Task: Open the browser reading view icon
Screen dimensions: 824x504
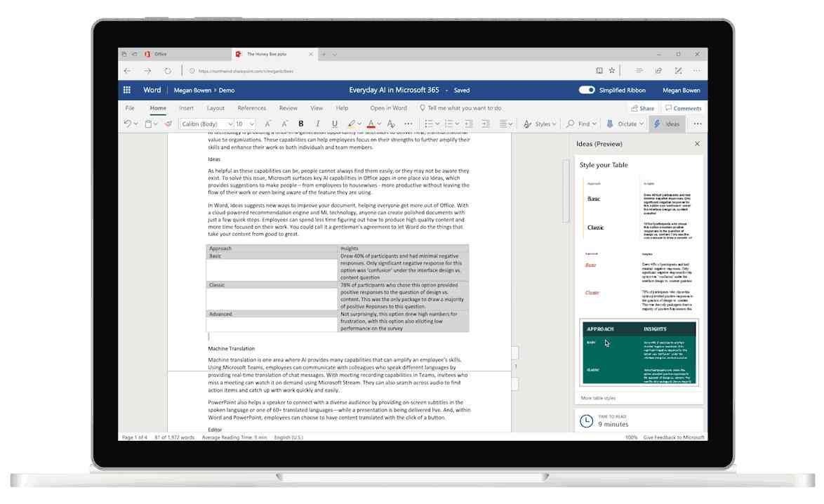Action: [599, 70]
